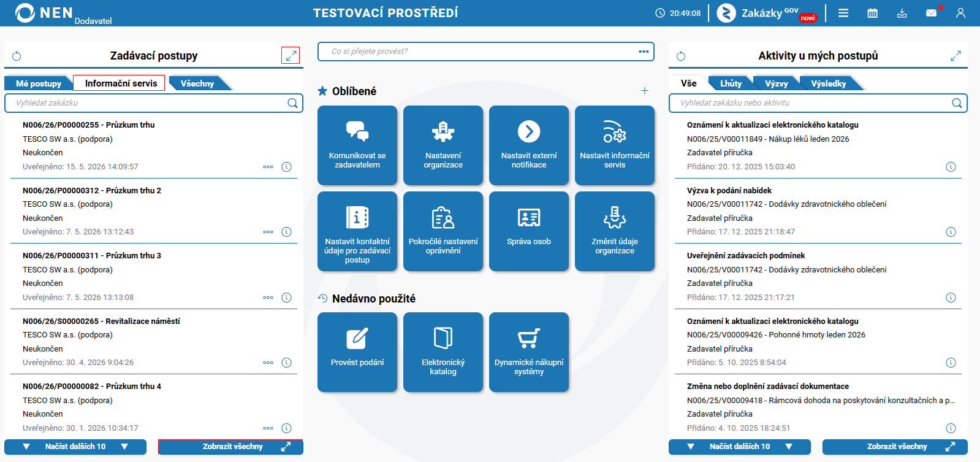The height and width of the screenshot is (462, 980).
Task: Open more options for Revitalizace náměstí
Action: tap(268, 363)
